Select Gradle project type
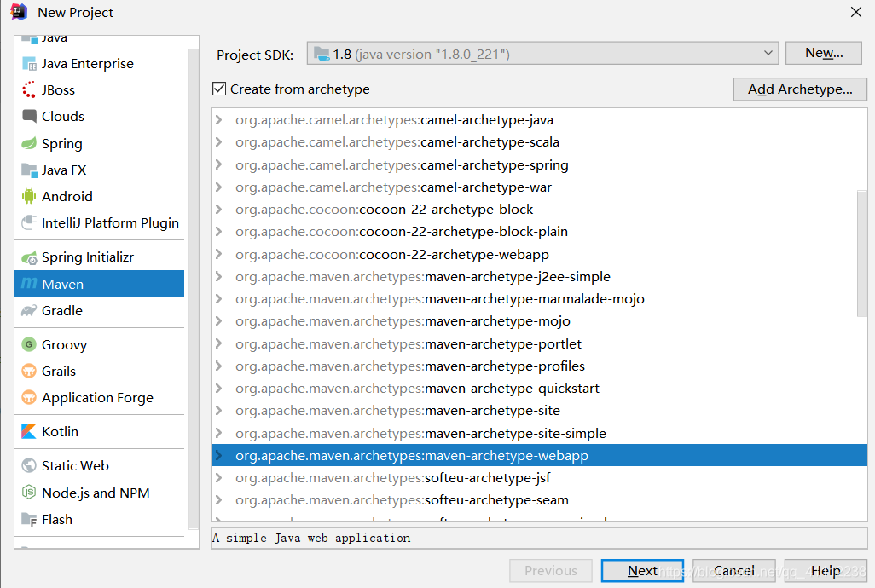The height and width of the screenshot is (588, 875). [99, 310]
